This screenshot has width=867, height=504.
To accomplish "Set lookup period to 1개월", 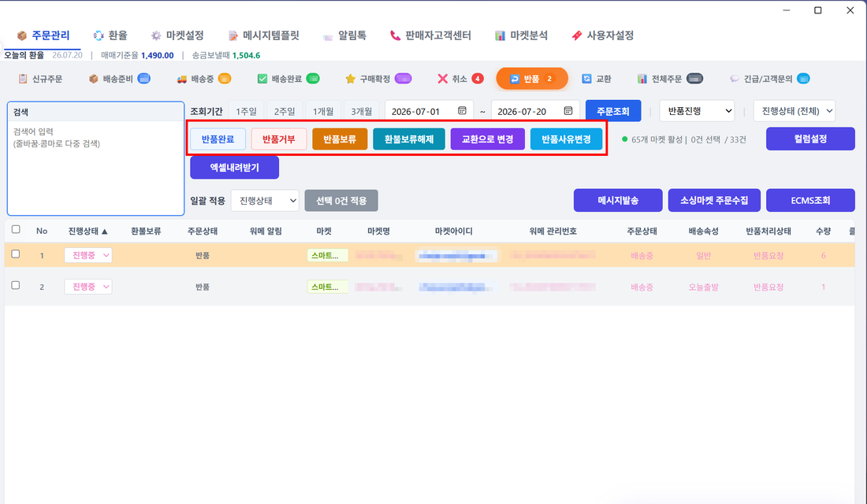I will tap(323, 111).
